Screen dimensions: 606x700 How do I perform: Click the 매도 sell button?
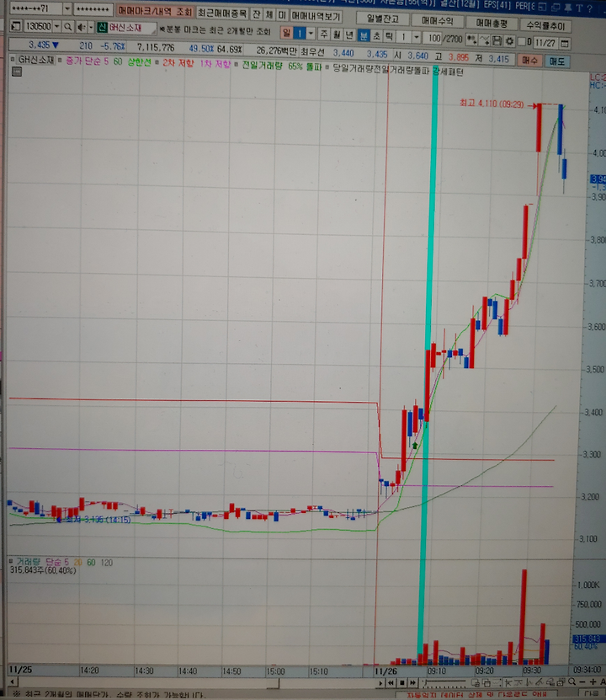557,61
